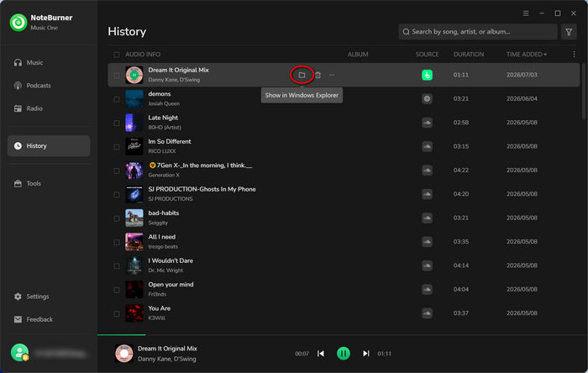
Task: Click the SOURCE column header
Action: coord(427,55)
